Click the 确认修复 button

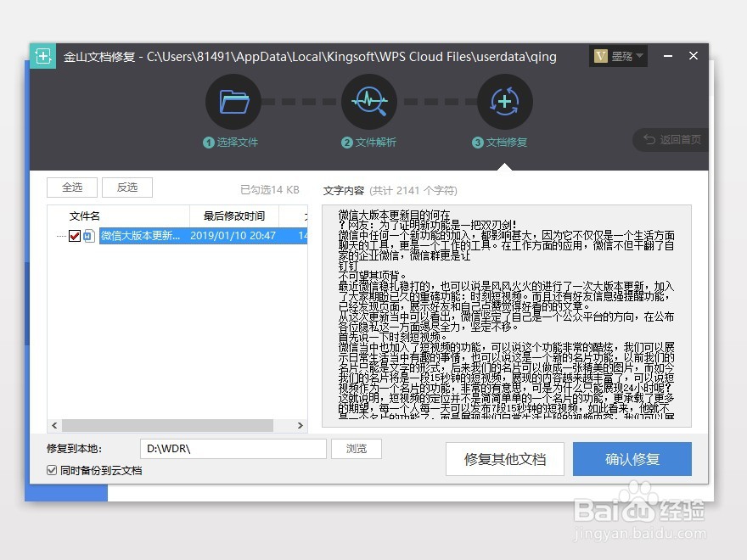coord(632,459)
